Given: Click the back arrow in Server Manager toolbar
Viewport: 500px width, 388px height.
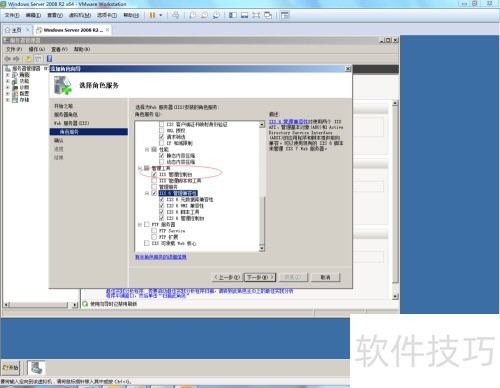Looking at the screenshot, I should click(x=7, y=59).
